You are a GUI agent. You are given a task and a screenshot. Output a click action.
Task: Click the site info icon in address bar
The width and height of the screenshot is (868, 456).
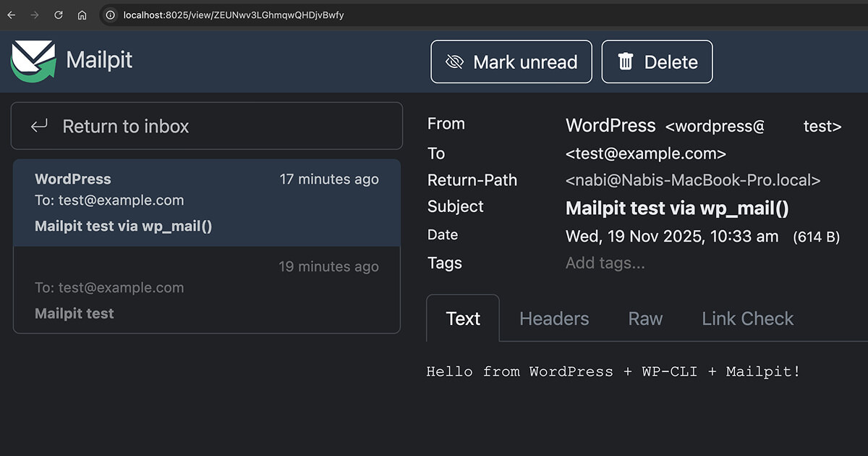tap(111, 14)
